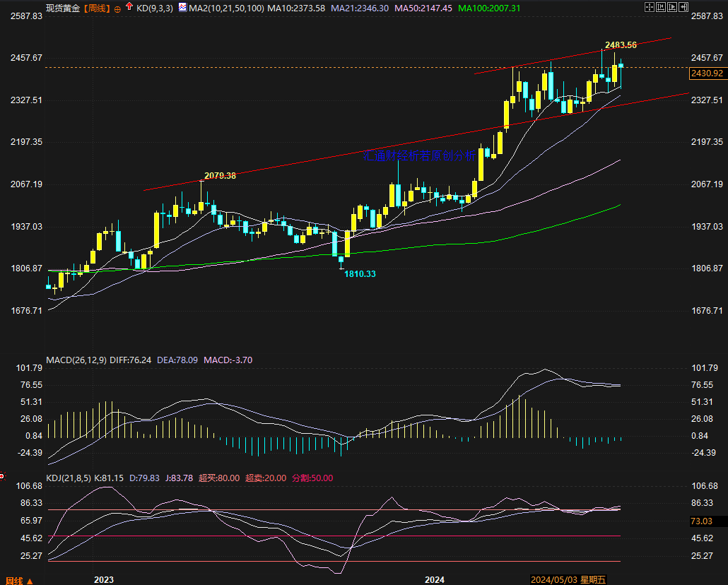Click the chart icon before MA2

[x=182, y=8]
